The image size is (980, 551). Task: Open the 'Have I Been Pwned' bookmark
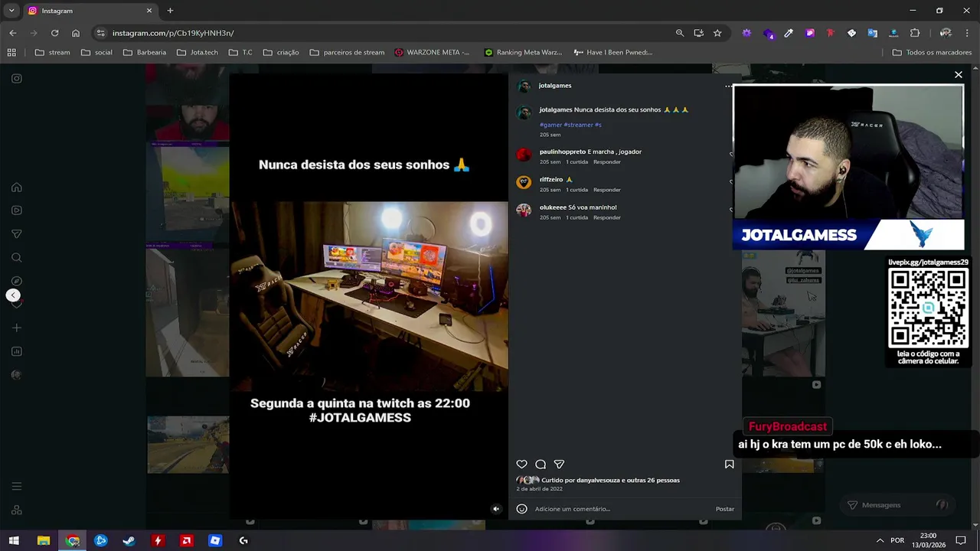click(x=612, y=52)
